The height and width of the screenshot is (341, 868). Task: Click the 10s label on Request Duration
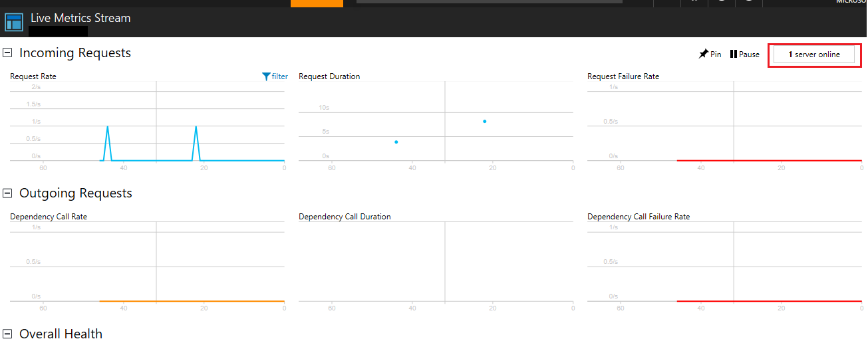click(x=324, y=107)
